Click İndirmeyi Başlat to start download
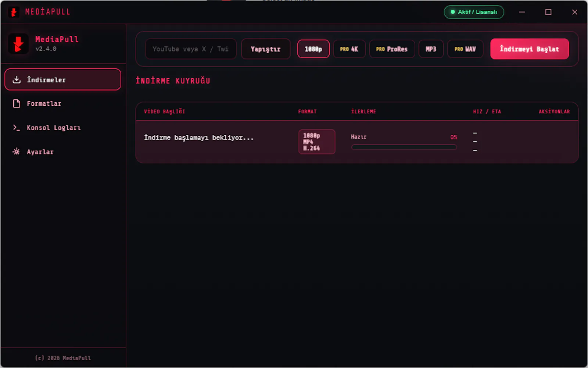Screen dimensions: 588x368 (x=530, y=49)
